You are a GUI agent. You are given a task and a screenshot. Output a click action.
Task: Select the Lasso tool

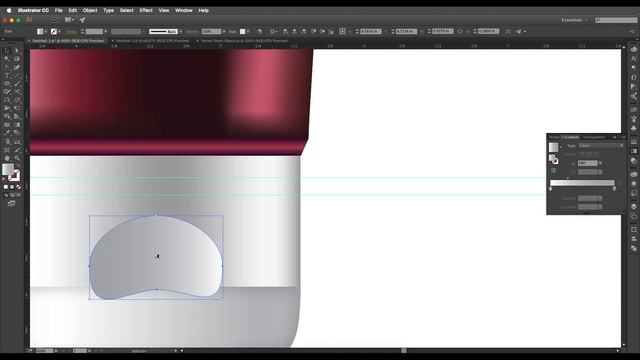tap(17, 59)
